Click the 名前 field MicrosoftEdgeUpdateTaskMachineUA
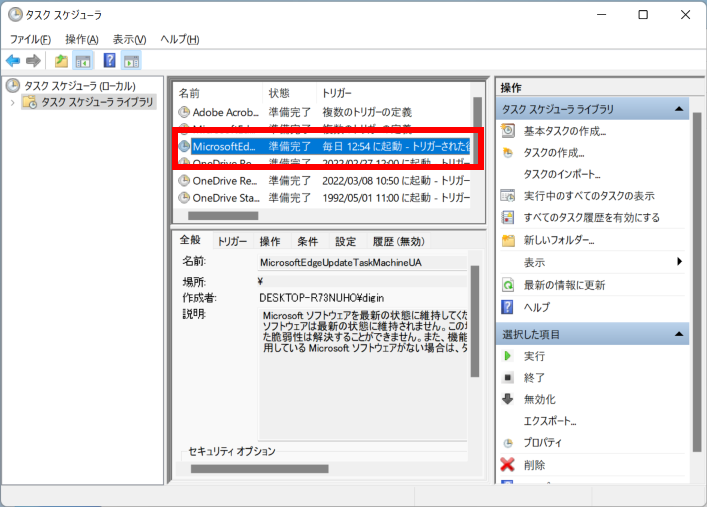Image resolution: width=707 pixels, height=507 pixels. pyautogui.click(x=362, y=263)
